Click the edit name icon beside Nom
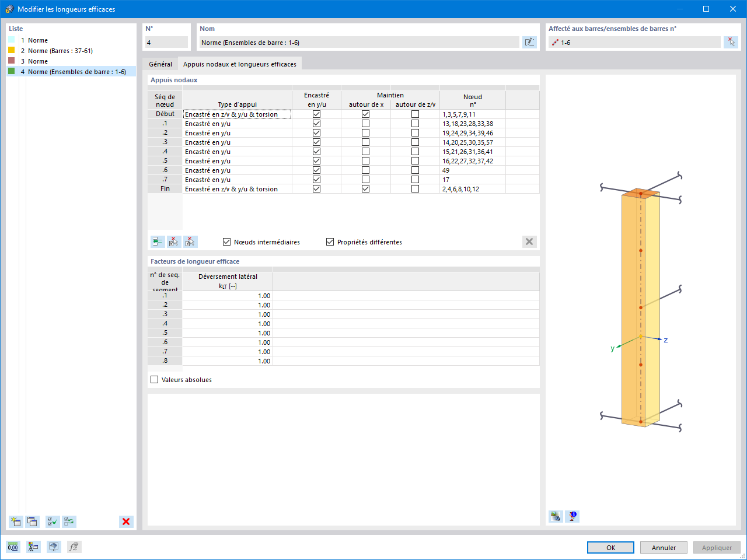747x560 pixels. point(529,42)
